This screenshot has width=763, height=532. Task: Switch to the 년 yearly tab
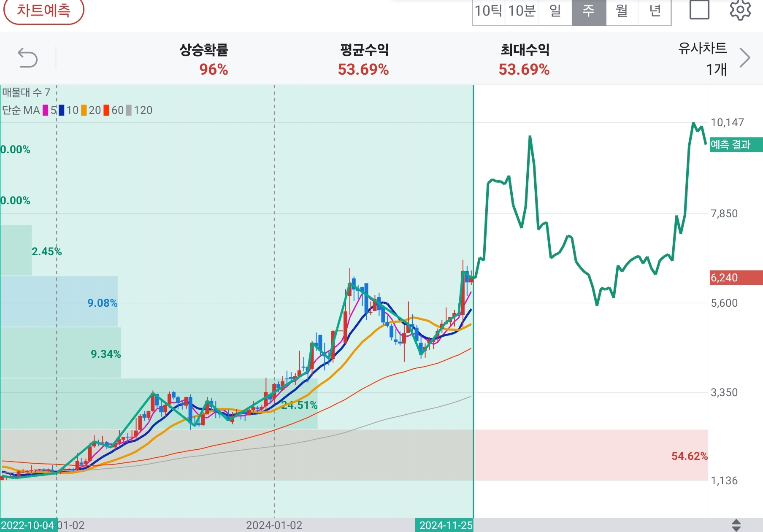pyautogui.click(x=655, y=11)
